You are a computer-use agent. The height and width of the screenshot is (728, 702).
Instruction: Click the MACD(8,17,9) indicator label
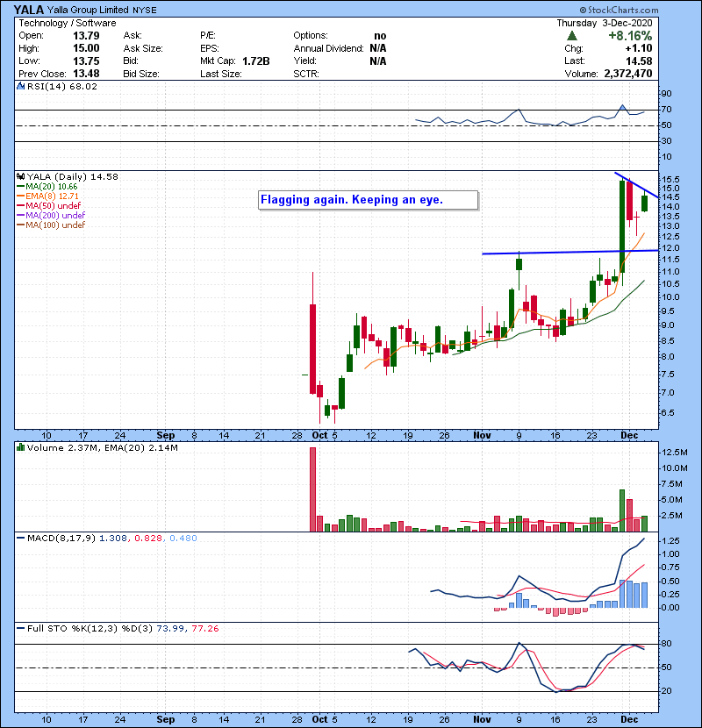61,539
